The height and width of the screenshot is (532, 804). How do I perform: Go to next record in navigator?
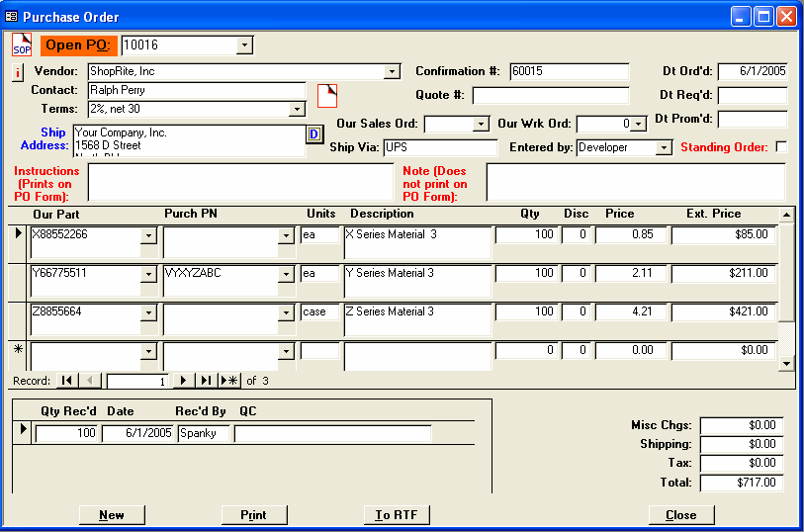coord(183,381)
